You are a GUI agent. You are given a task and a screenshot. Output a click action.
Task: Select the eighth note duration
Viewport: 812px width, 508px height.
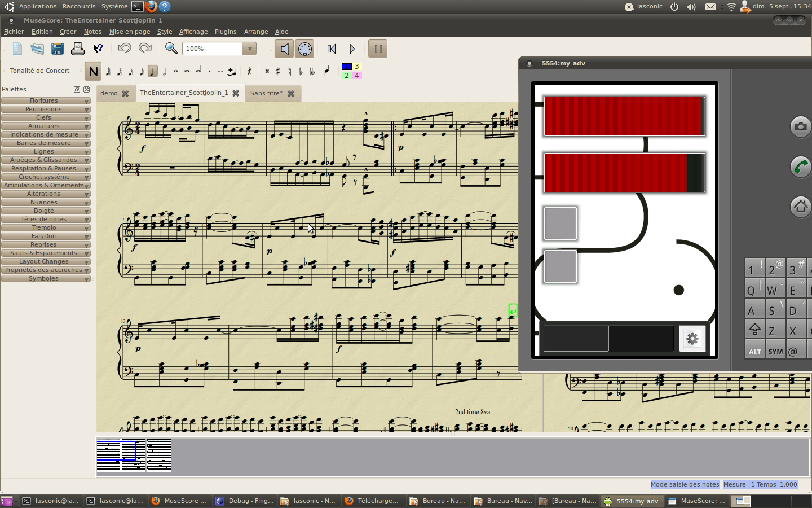click(x=142, y=71)
